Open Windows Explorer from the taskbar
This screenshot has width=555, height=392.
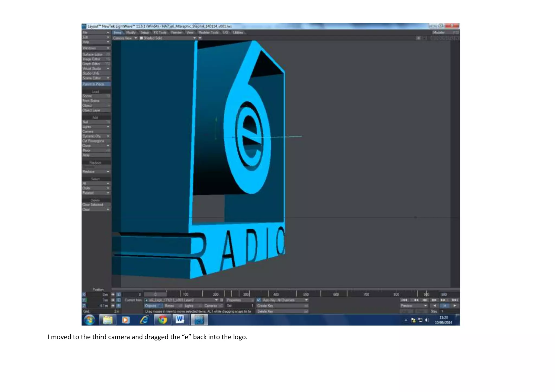pyautogui.click(x=108, y=320)
